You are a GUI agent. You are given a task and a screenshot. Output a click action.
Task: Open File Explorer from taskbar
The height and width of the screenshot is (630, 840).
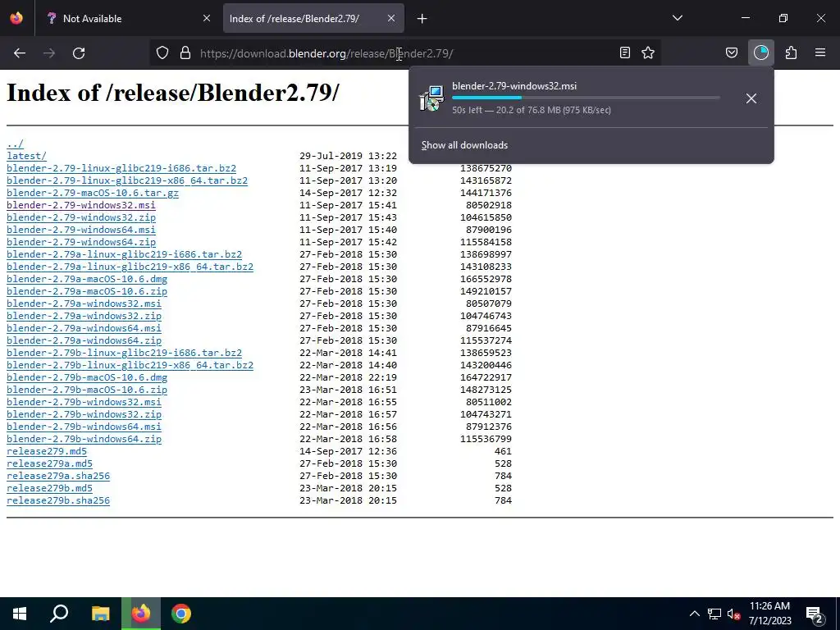point(100,614)
